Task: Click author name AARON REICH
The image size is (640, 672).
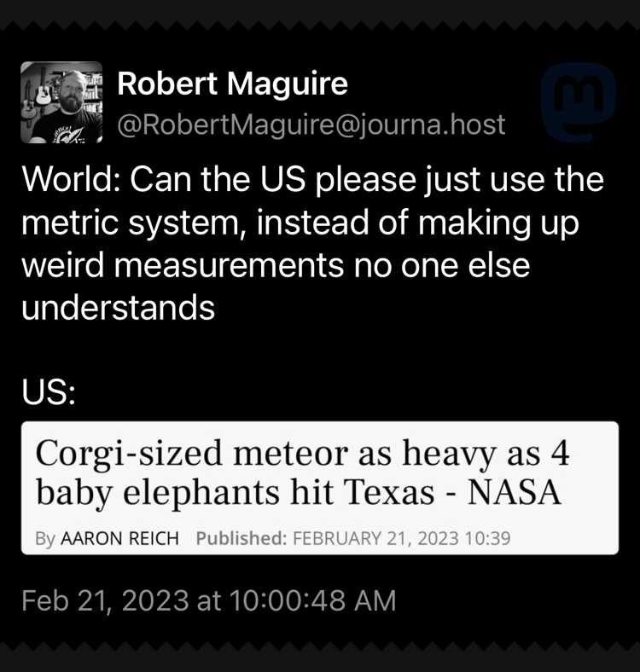Action: 119,538
